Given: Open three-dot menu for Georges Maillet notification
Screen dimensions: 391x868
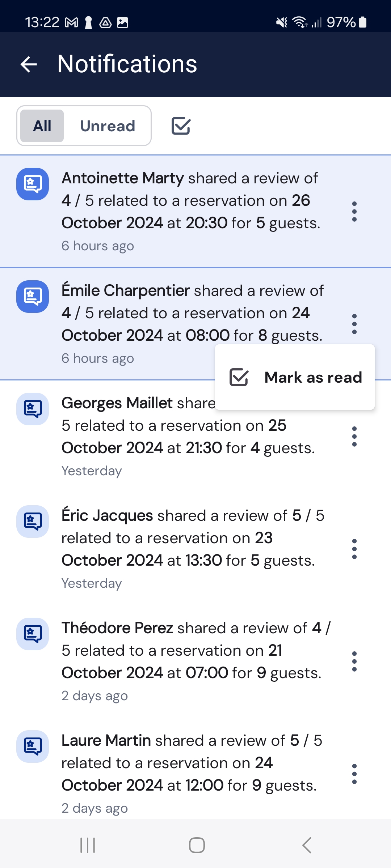Looking at the screenshot, I should [x=354, y=437].
